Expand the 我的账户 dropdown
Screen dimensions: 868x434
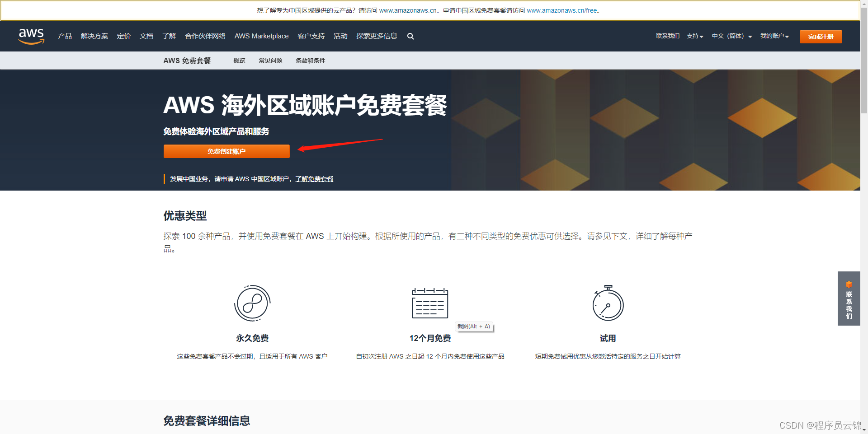tap(774, 36)
